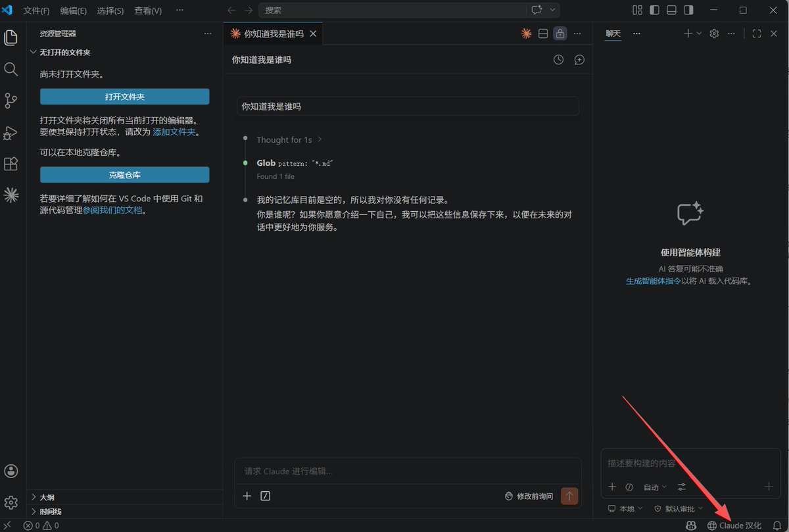The image size is (789, 532).
Task: Click the 搜索 command center box
Action: coord(393,11)
